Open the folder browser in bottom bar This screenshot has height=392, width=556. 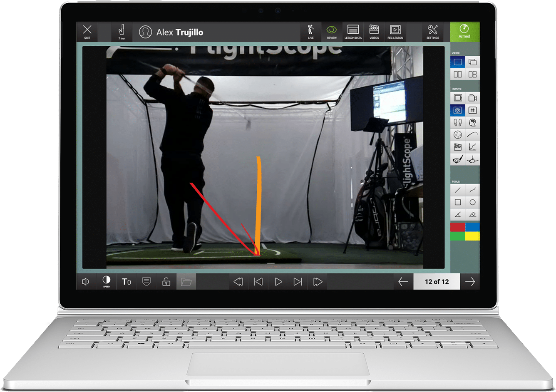point(186,282)
